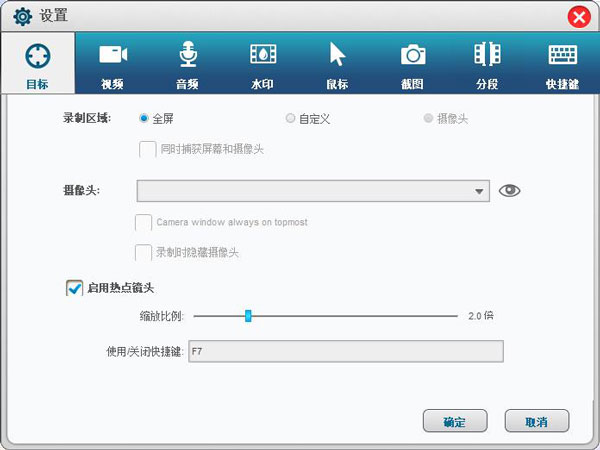Open the 音频 audio settings tab

[188, 64]
